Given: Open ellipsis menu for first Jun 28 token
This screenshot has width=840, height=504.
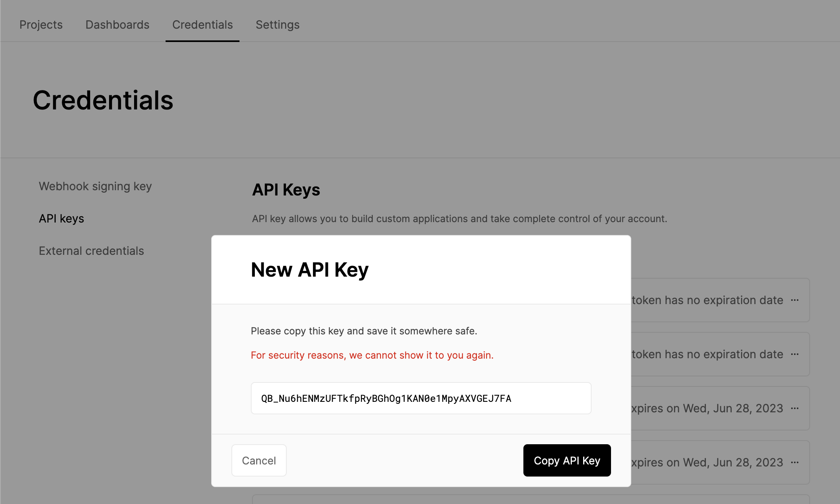Looking at the screenshot, I should (x=795, y=408).
